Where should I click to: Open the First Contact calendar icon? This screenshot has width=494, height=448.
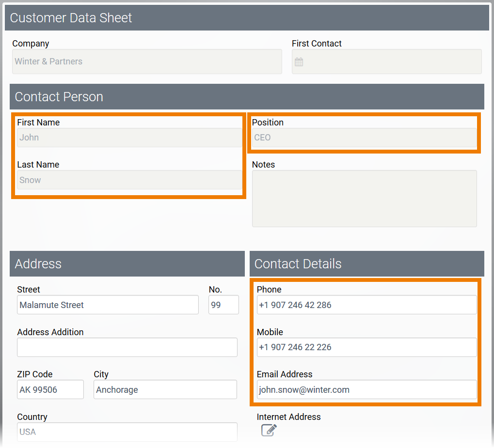tap(299, 62)
